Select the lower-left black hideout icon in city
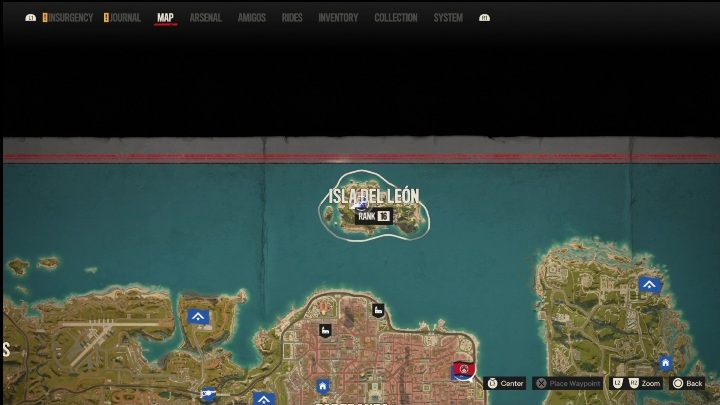 coord(324,330)
